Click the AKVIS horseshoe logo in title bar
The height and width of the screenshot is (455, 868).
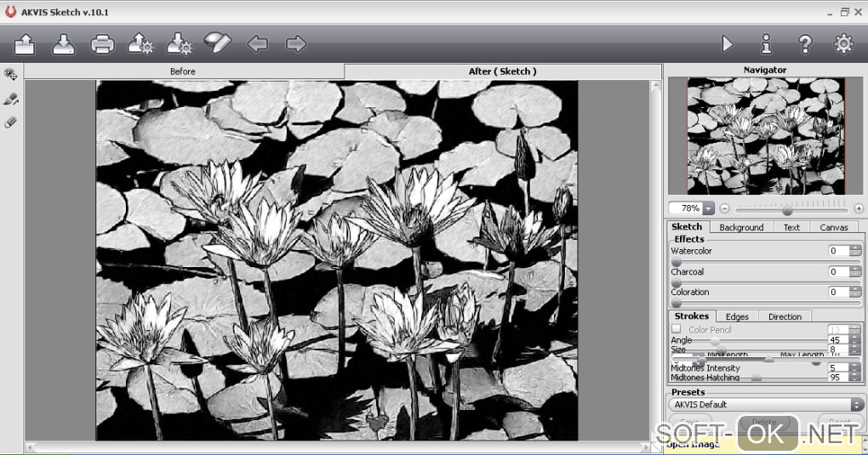click(x=10, y=12)
